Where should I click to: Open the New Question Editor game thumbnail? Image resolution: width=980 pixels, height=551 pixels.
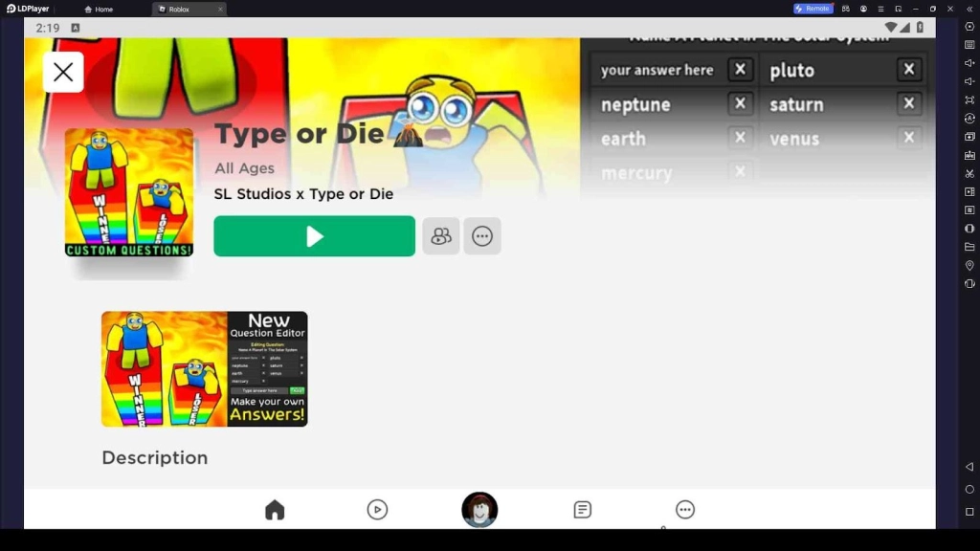click(x=204, y=369)
